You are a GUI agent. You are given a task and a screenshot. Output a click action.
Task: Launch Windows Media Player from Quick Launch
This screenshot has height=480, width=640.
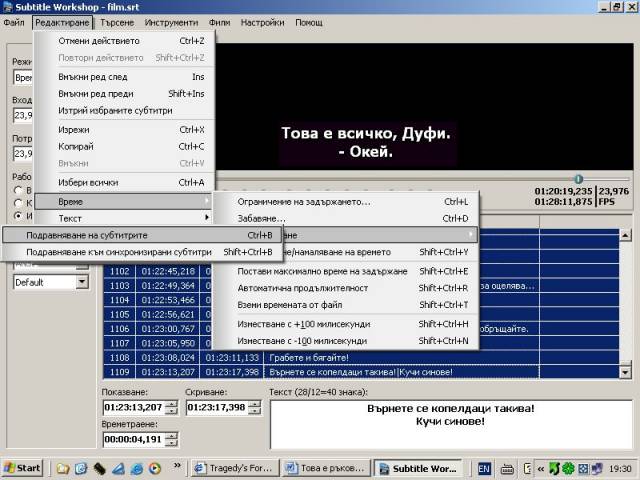(154, 469)
